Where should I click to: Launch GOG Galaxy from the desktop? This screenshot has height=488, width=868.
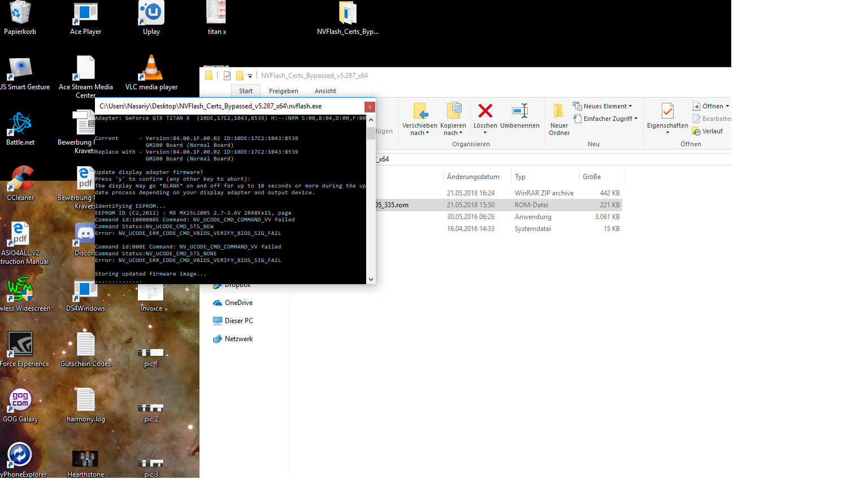point(20,404)
